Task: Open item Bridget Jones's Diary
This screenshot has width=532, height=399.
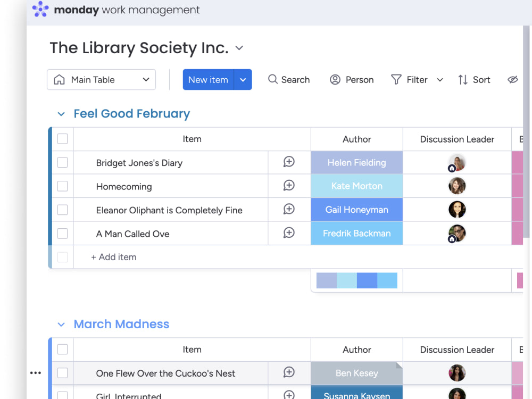Action: point(139,162)
